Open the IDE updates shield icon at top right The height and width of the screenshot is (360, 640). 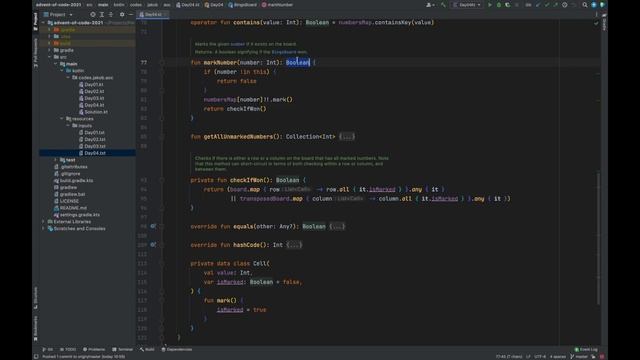point(602,5)
